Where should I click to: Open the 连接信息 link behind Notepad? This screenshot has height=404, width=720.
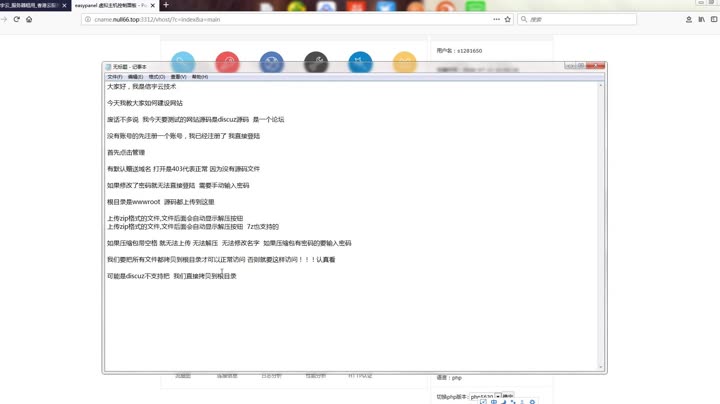click(x=227, y=376)
